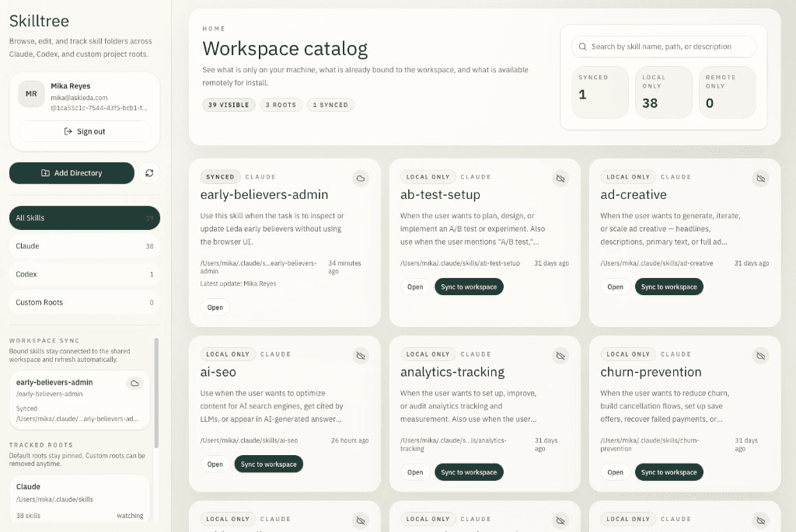Image resolution: width=796 pixels, height=532 pixels.
Task: Select the Claude filter in the sidebar
Action: 84,246
